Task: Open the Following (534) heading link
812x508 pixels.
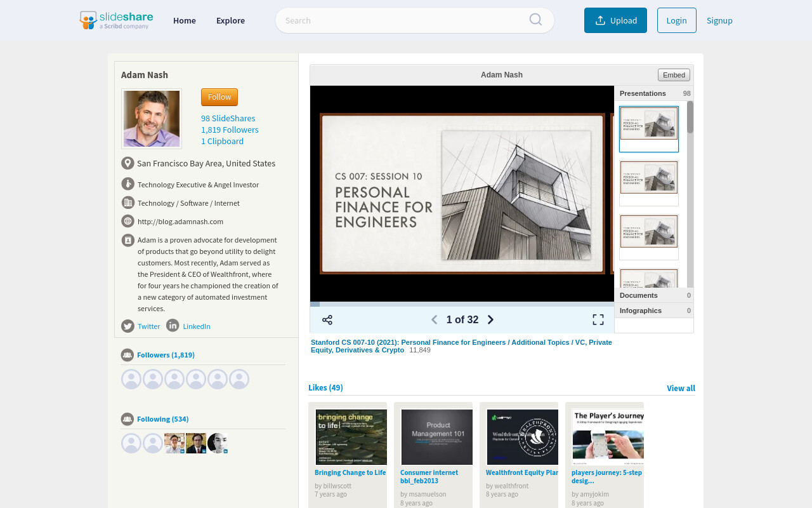Action: (163, 419)
